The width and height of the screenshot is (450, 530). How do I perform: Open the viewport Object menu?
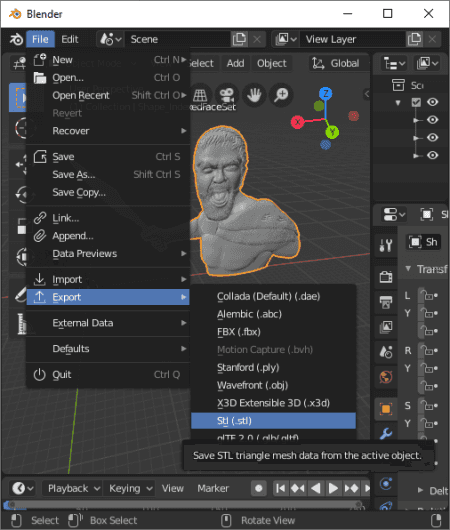point(271,63)
